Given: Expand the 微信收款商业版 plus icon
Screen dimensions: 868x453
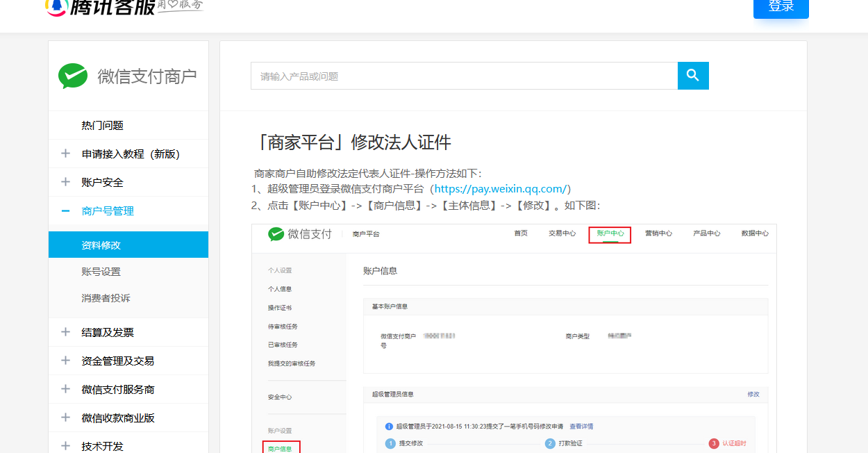Looking at the screenshot, I should [x=65, y=418].
